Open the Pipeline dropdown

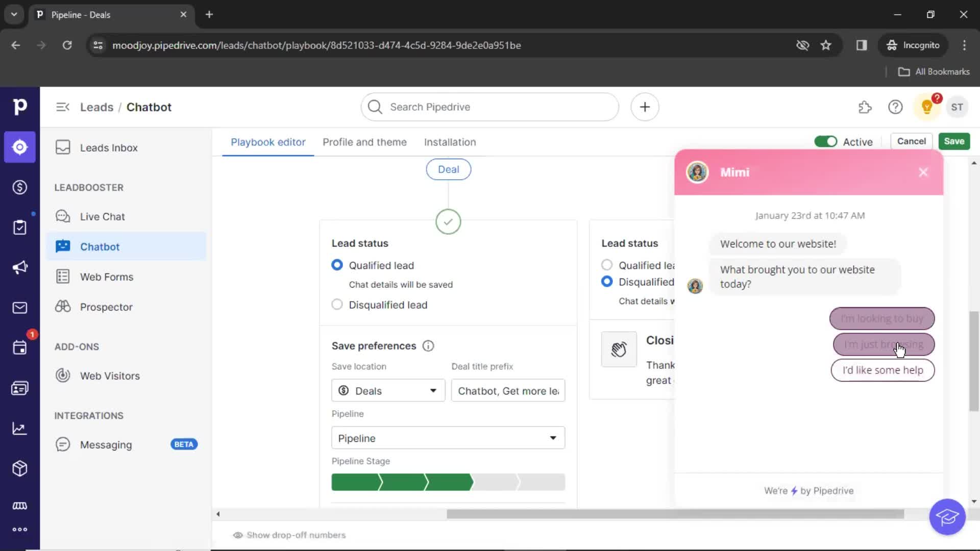(448, 438)
